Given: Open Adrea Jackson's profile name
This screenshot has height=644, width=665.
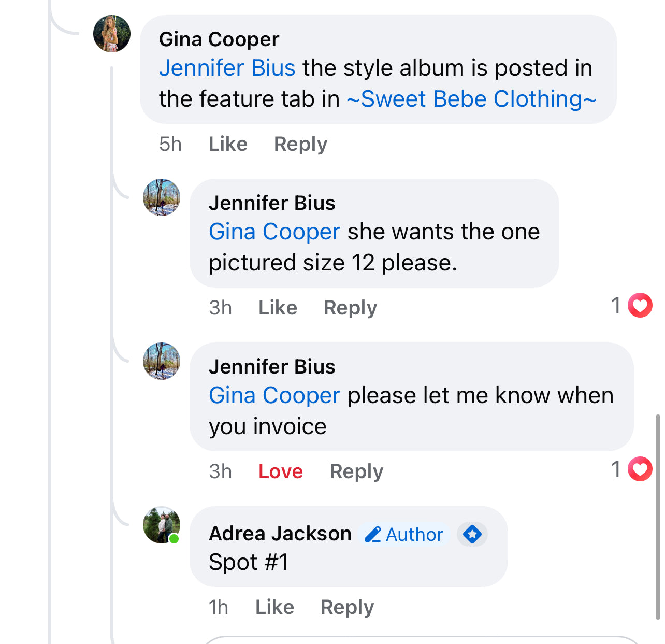Looking at the screenshot, I should click(280, 534).
